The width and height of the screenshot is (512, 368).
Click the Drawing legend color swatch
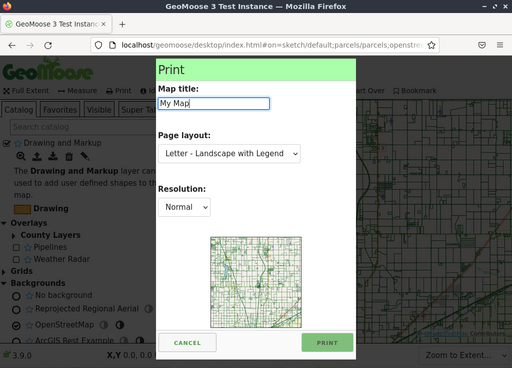pos(22,209)
